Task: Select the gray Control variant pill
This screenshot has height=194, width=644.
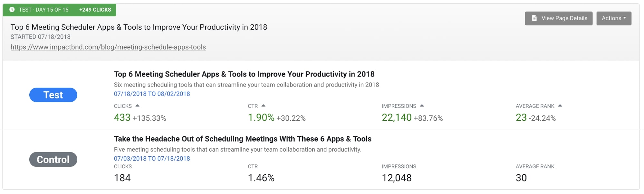Action: 53,160
